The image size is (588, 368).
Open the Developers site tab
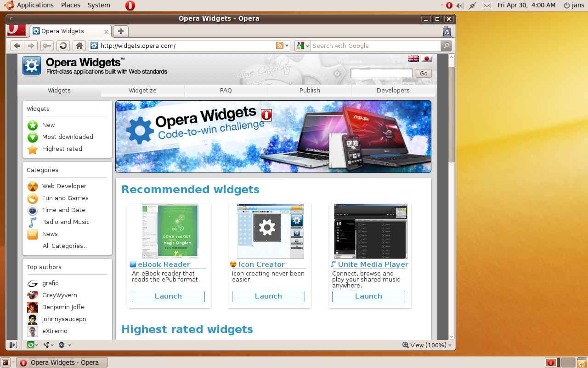[x=393, y=91]
